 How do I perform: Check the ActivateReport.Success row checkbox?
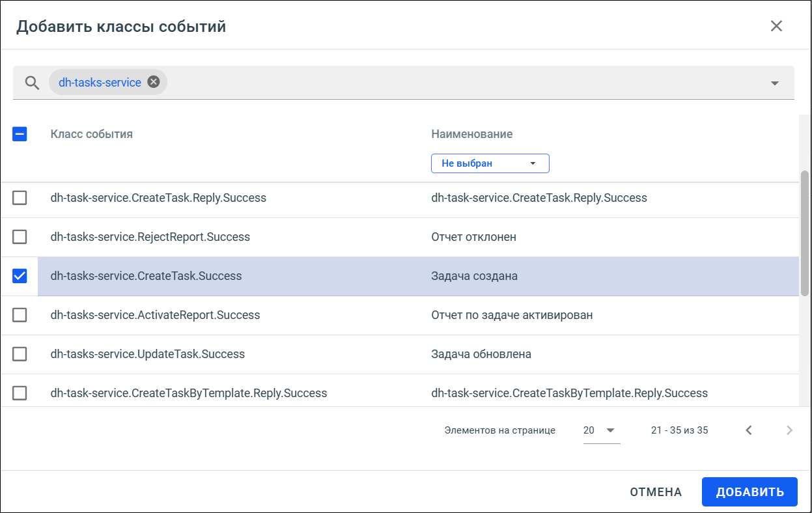pos(20,315)
